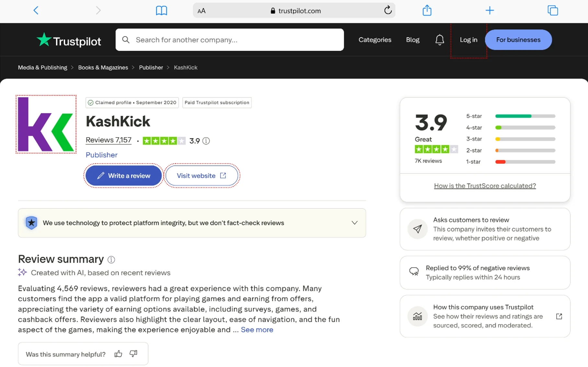Add a new Safari tab
The image size is (588, 367).
tap(490, 10)
